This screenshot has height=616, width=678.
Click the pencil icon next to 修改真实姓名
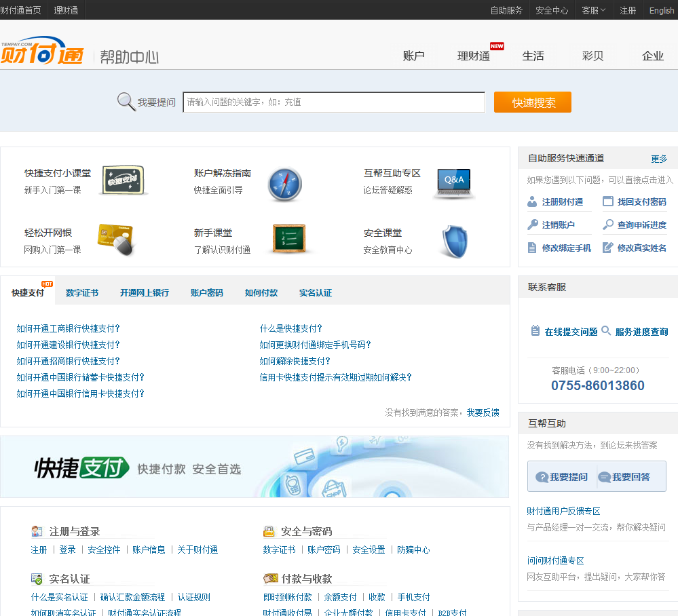point(608,247)
